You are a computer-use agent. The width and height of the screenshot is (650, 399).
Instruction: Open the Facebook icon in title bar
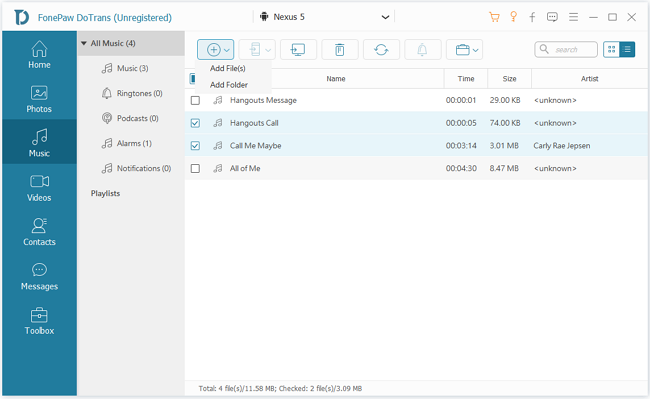532,17
